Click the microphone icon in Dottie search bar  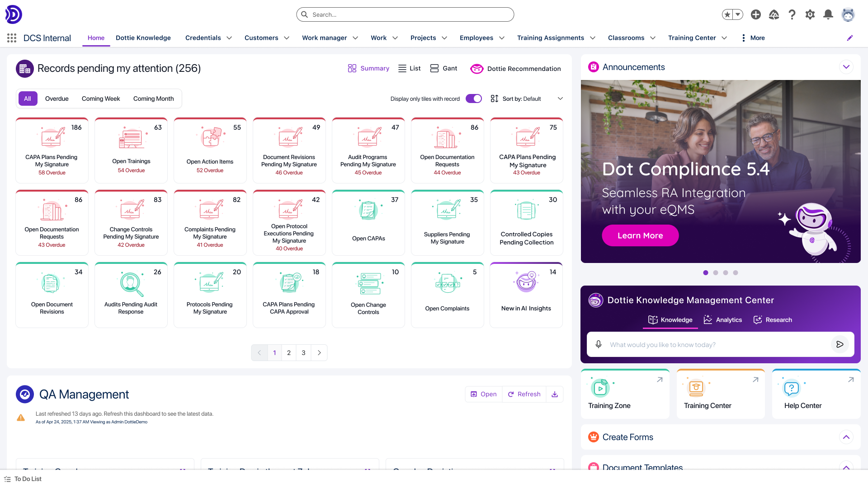599,344
